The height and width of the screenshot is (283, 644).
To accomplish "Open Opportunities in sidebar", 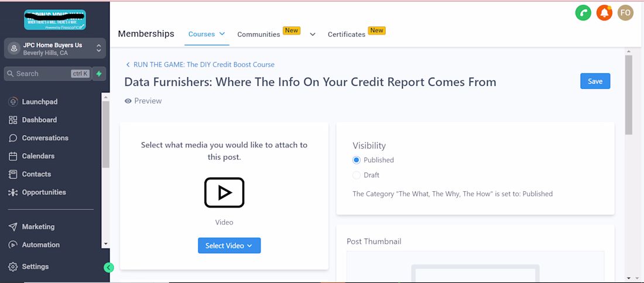I will coord(44,192).
